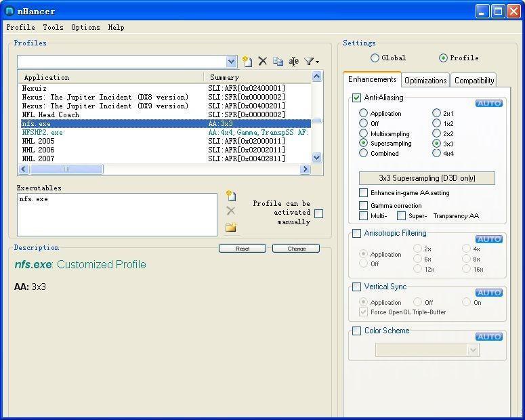Click the Anisotropic Filtering AUTO badge
The width and height of the screenshot is (525, 420).
pyautogui.click(x=489, y=239)
